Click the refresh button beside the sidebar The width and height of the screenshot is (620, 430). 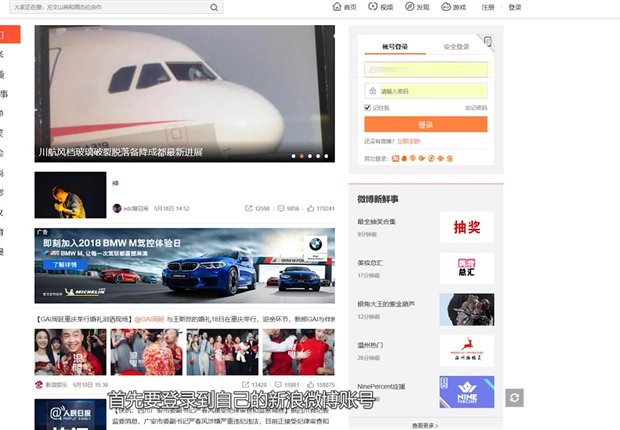point(514,398)
